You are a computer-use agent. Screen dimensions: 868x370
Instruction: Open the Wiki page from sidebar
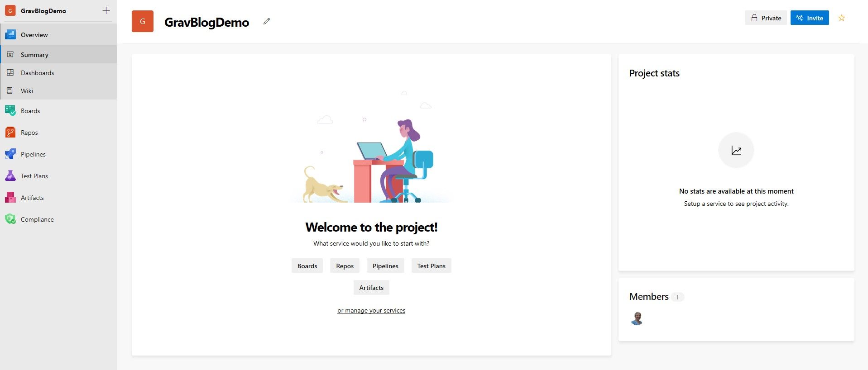click(x=27, y=91)
